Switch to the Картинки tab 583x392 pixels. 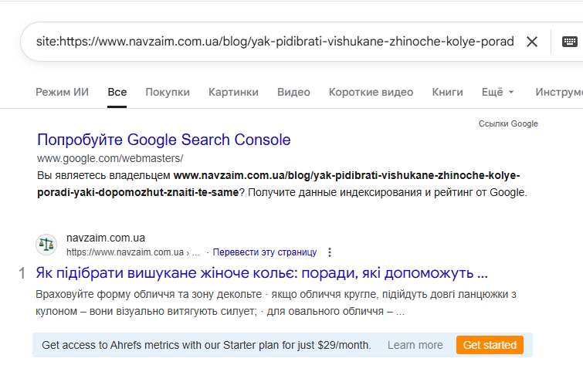tap(233, 92)
